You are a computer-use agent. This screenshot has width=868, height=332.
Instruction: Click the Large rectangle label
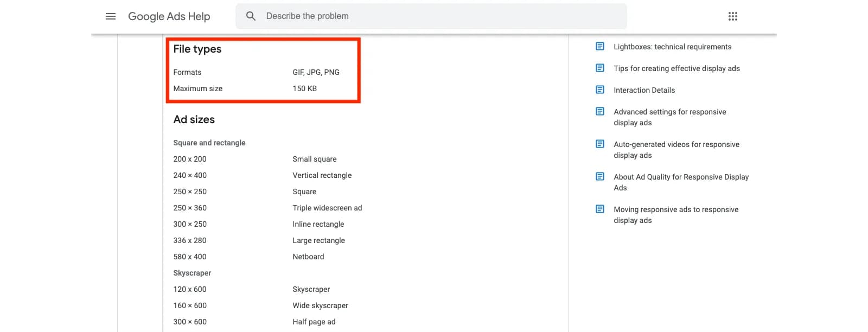[318, 240]
